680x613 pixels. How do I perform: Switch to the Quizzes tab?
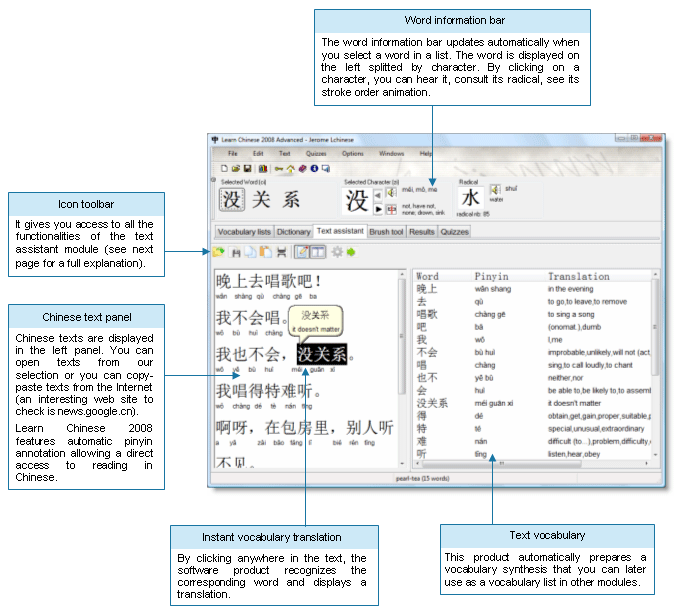pyautogui.click(x=454, y=232)
